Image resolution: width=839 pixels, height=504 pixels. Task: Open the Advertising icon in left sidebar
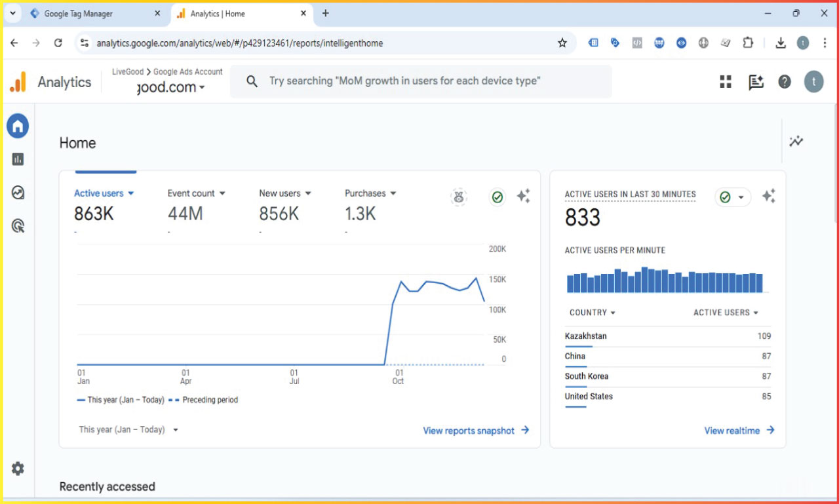pos(18,225)
